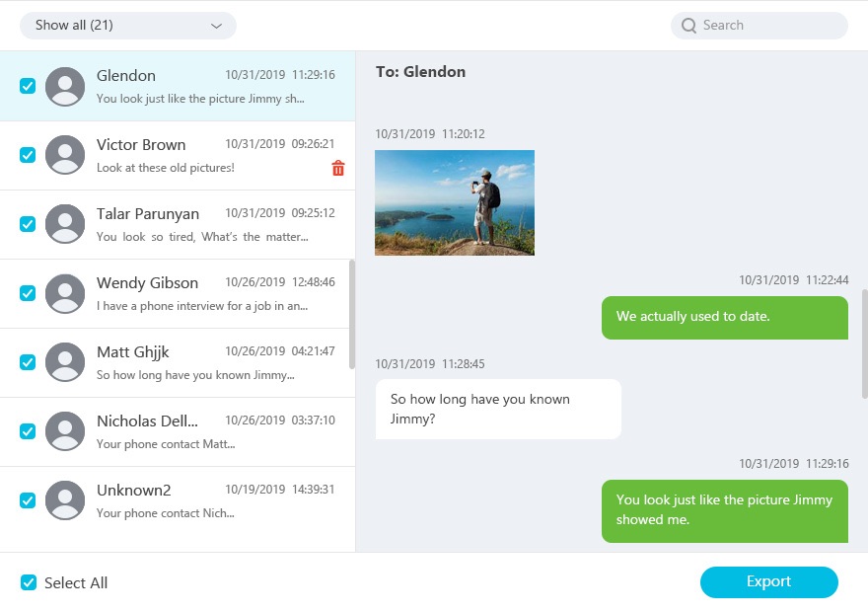Uncheck the Glendon conversation checkbox

(x=28, y=86)
